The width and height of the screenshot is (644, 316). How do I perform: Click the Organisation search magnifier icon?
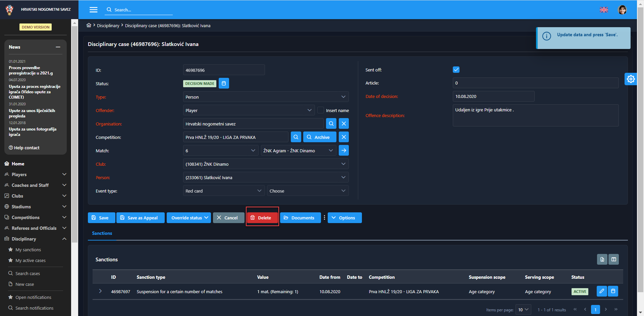tap(331, 124)
